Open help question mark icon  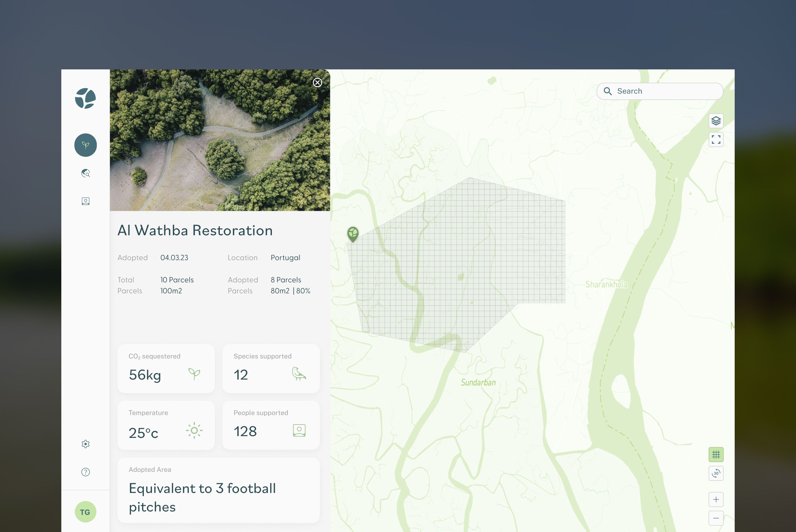[86, 472]
